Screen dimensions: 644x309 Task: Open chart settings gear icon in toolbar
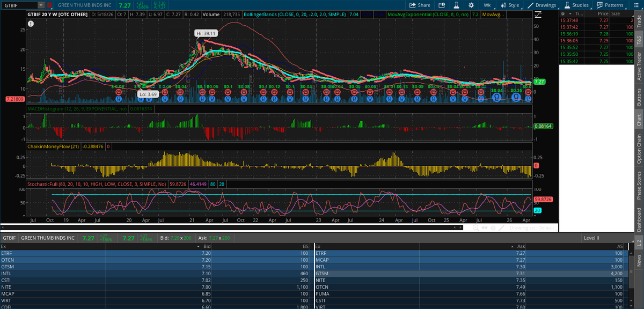click(472, 5)
